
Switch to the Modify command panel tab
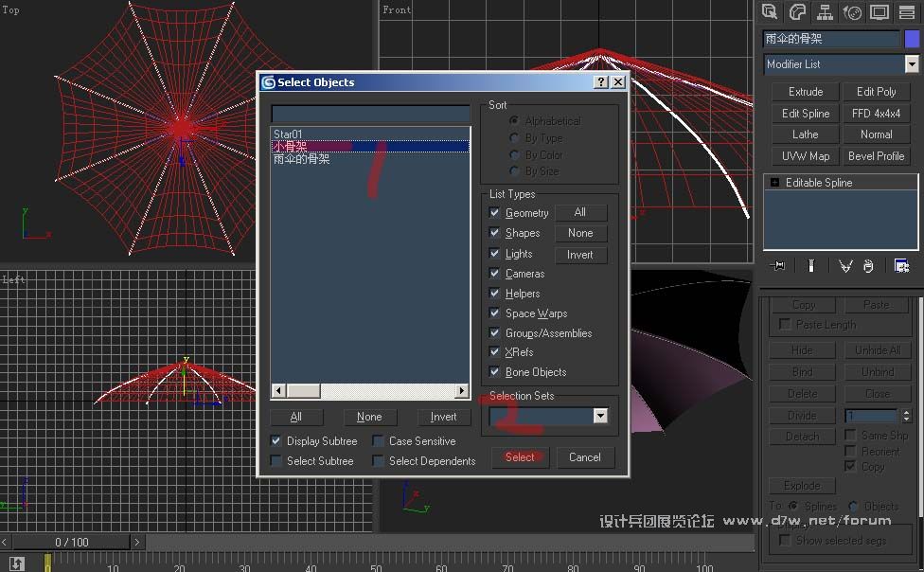pos(797,11)
